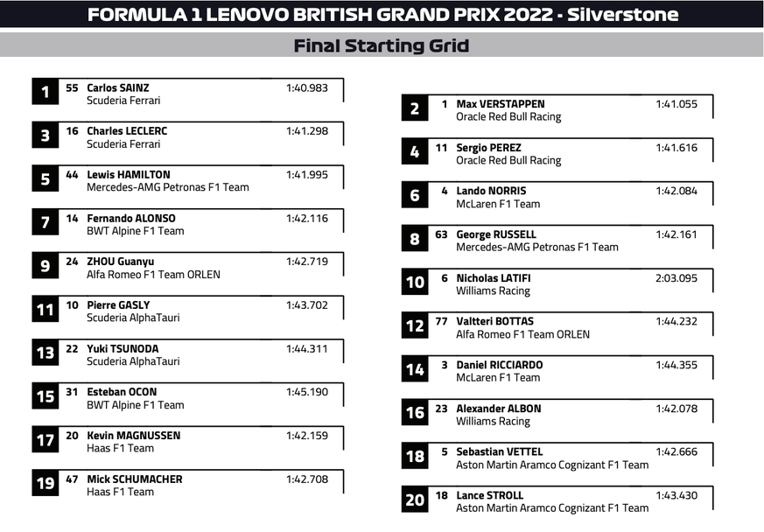Click the position 16 grid badge
Screen dimensions: 764x532
(x=415, y=413)
